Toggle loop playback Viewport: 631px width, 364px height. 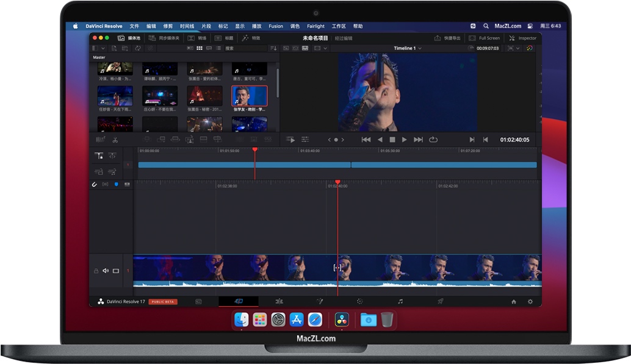433,140
